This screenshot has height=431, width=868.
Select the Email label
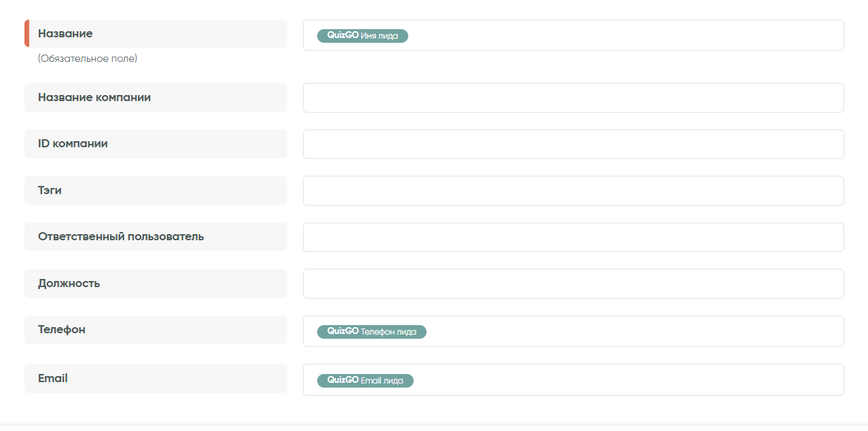pyautogui.click(x=53, y=379)
